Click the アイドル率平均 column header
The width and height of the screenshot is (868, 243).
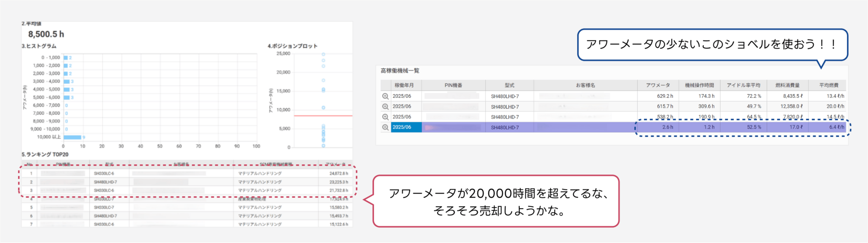tap(743, 85)
